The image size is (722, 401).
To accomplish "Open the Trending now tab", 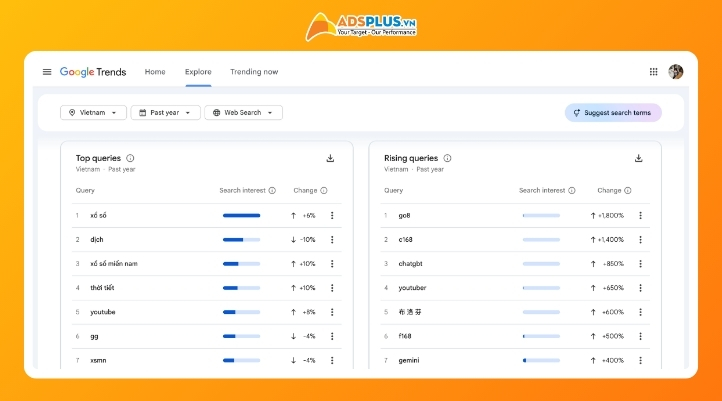I will click(x=254, y=72).
